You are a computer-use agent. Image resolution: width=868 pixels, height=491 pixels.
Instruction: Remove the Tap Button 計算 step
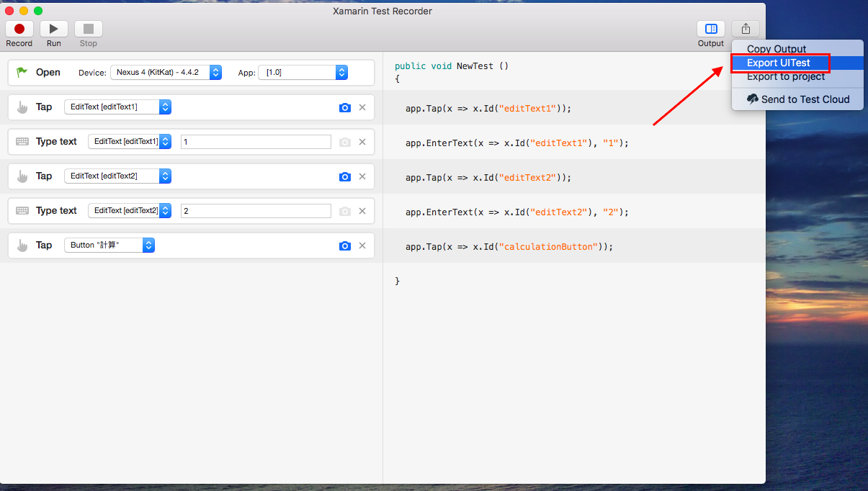click(x=362, y=245)
